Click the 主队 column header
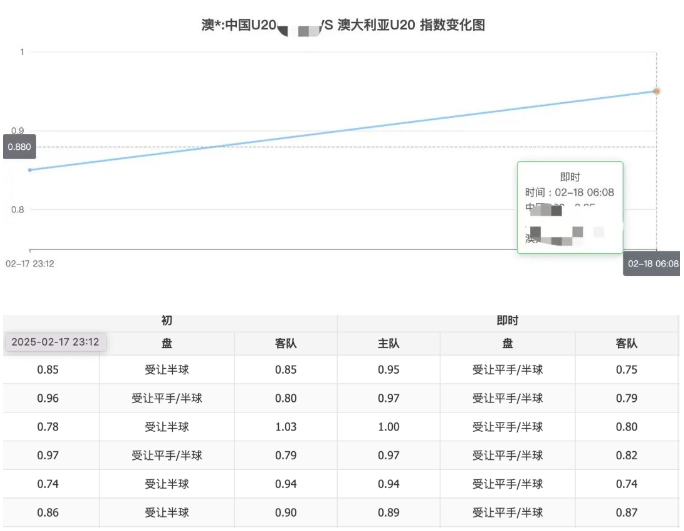The image size is (684, 531). [387, 343]
